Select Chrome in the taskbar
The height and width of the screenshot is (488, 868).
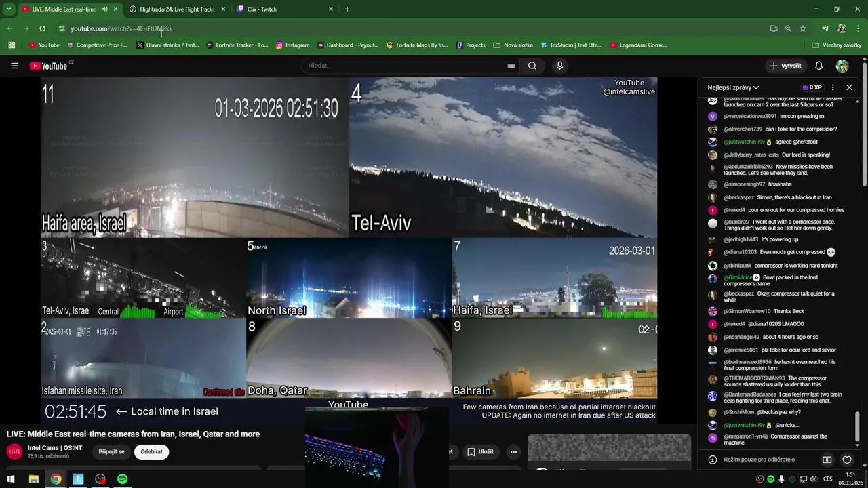(56, 479)
